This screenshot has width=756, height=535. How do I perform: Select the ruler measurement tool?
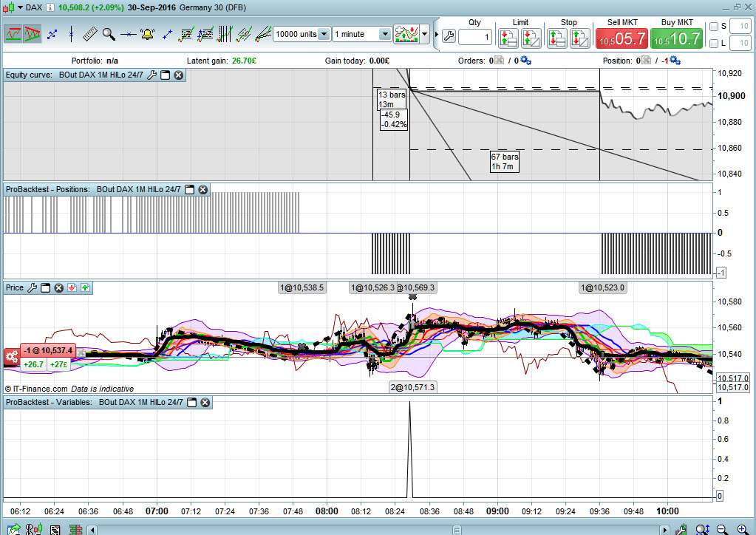[89, 34]
